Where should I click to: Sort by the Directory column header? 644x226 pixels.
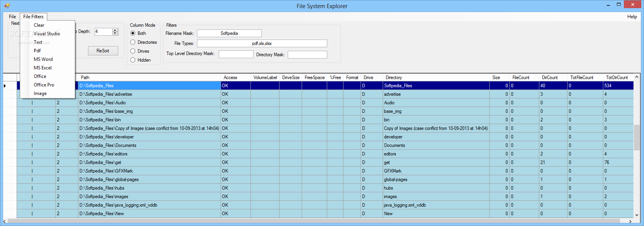click(x=436, y=78)
